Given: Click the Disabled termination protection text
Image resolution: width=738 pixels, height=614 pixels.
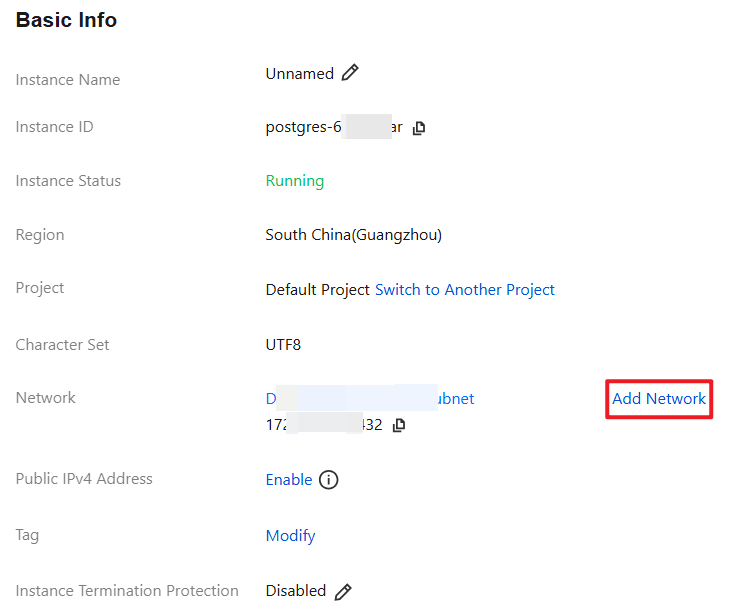Looking at the screenshot, I should coord(295,591).
